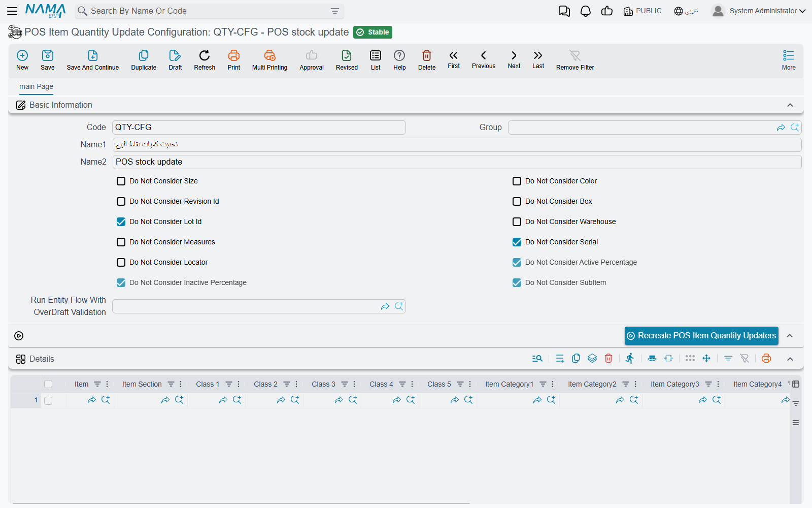Image resolution: width=812 pixels, height=508 pixels.
Task: Open the List view
Action: (x=376, y=60)
